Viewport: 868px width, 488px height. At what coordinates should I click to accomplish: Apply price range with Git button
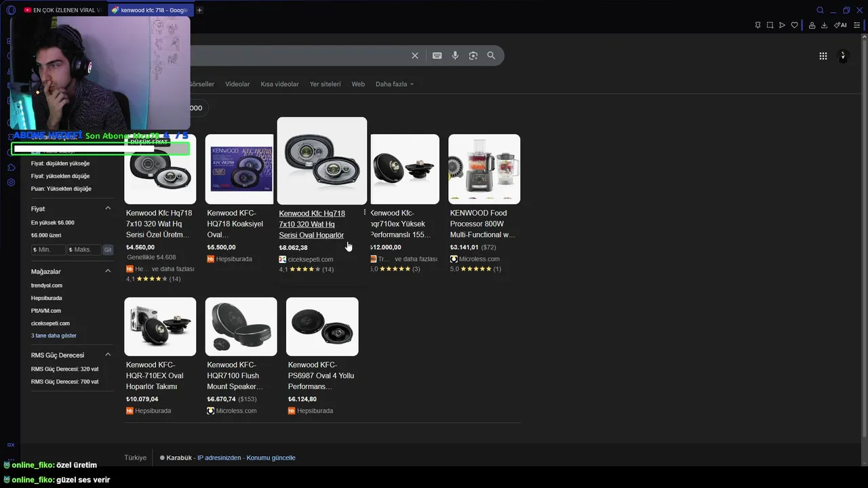pos(108,249)
